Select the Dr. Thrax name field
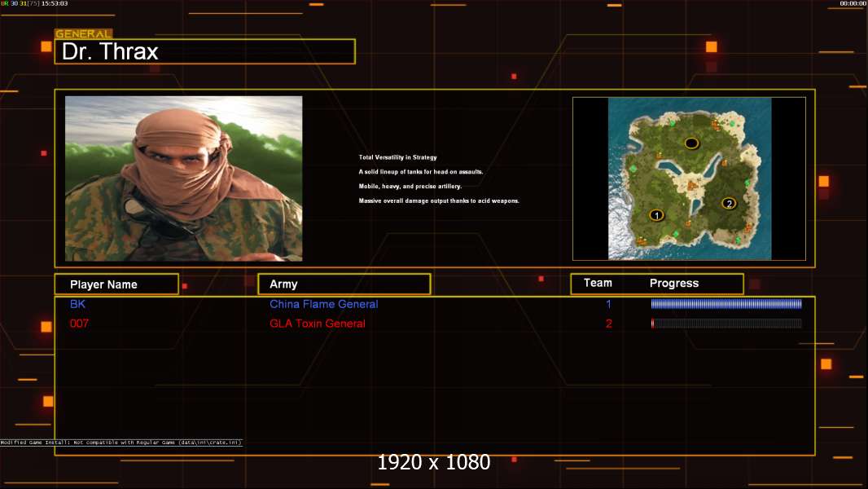868x489 pixels. pyautogui.click(x=205, y=51)
